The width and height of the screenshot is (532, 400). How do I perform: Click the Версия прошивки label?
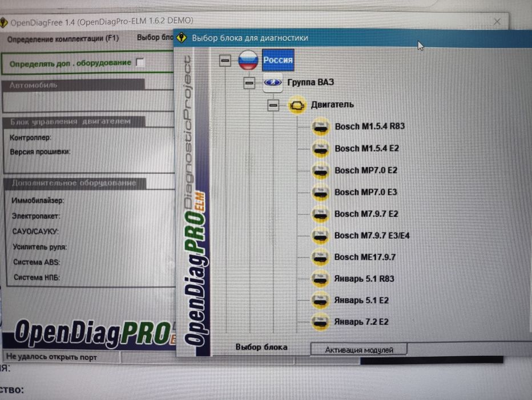(40, 152)
